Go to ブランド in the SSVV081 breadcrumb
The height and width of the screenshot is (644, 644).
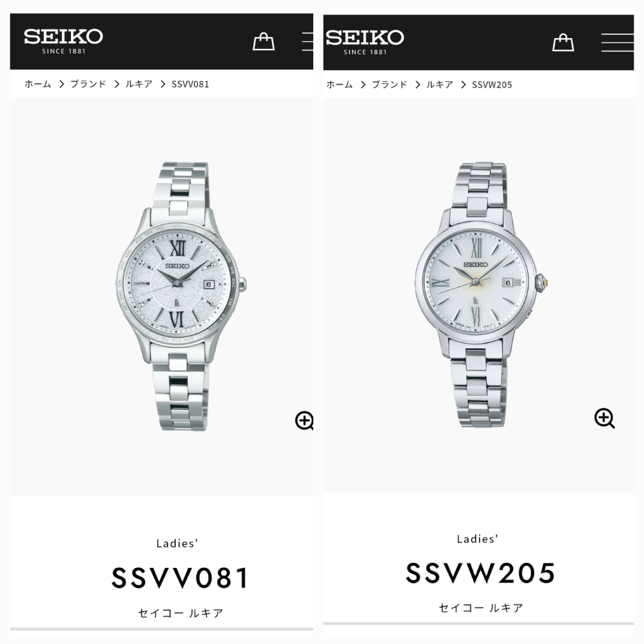click(x=88, y=84)
